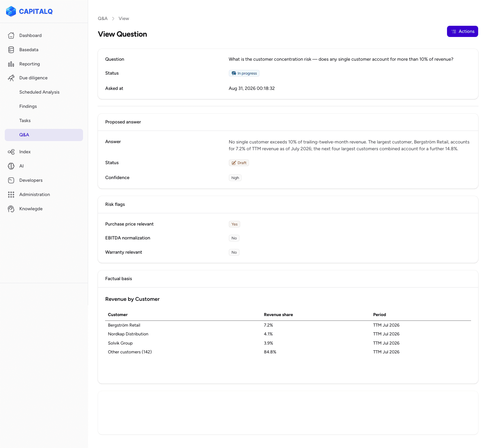Image resolution: width=488 pixels, height=448 pixels.
Task: Click the Purchase price relevant label
Action: click(x=129, y=224)
